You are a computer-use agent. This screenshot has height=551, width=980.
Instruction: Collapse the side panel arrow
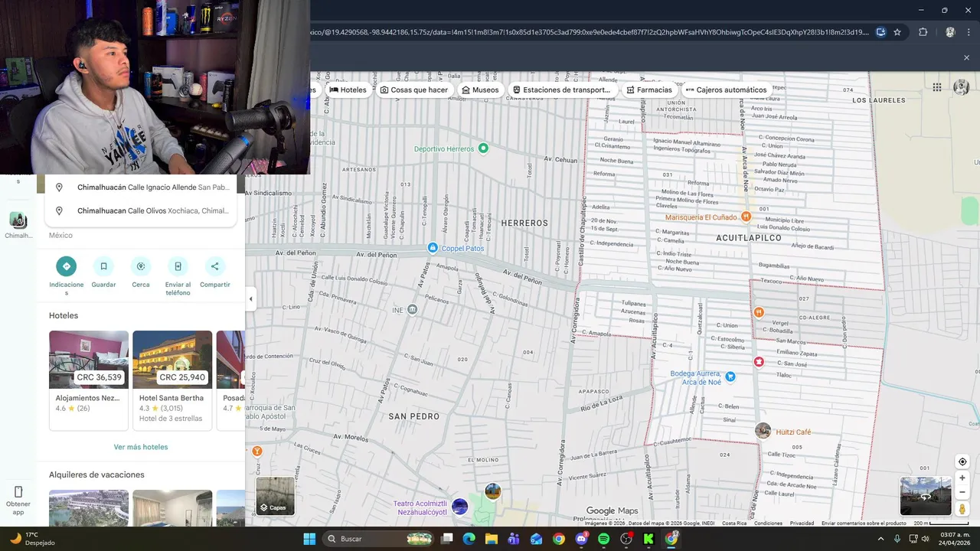point(250,299)
